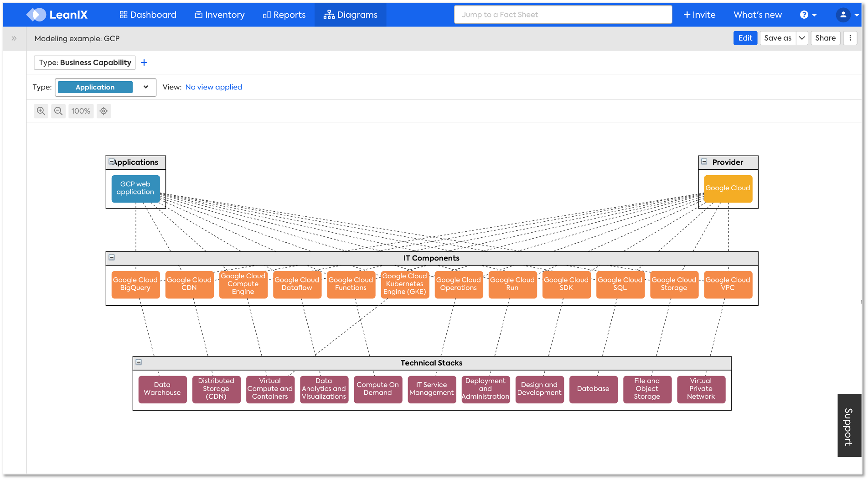Add a filter with the plus icon
This screenshot has height=480, width=868.
(x=144, y=63)
